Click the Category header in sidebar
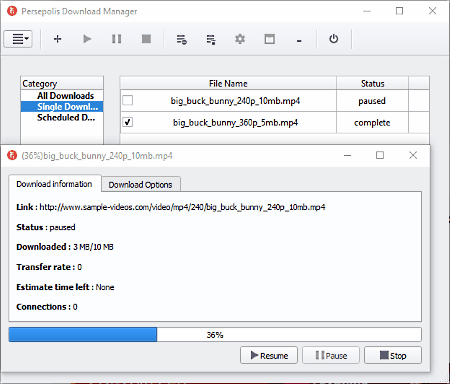Viewport: 450px width, 384px height. click(x=62, y=83)
